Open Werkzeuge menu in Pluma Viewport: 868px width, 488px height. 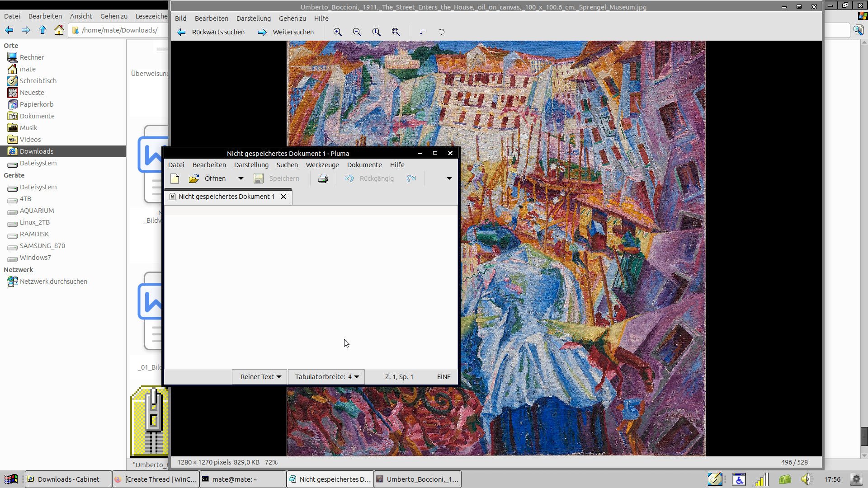pos(322,165)
